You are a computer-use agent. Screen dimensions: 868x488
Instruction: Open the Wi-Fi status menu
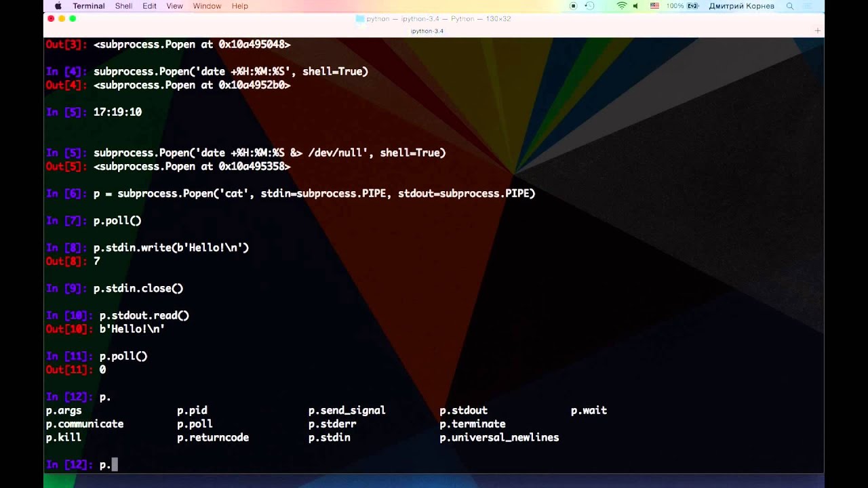(621, 6)
